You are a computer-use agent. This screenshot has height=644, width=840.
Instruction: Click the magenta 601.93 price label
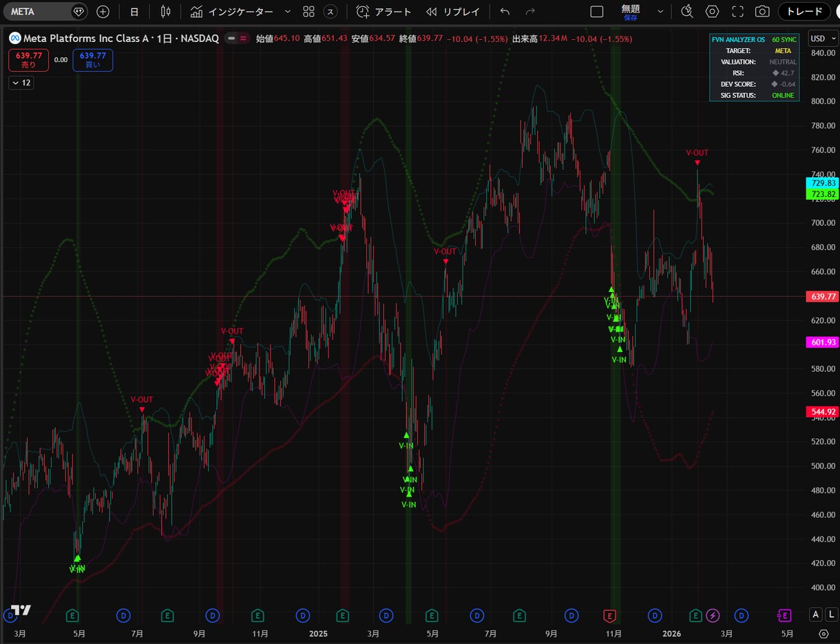click(823, 342)
